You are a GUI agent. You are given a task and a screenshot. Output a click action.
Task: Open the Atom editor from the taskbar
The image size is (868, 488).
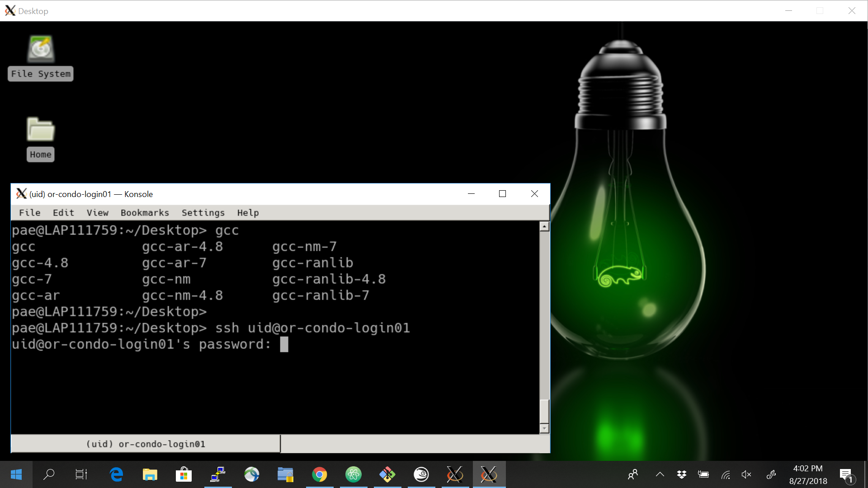click(x=354, y=474)
